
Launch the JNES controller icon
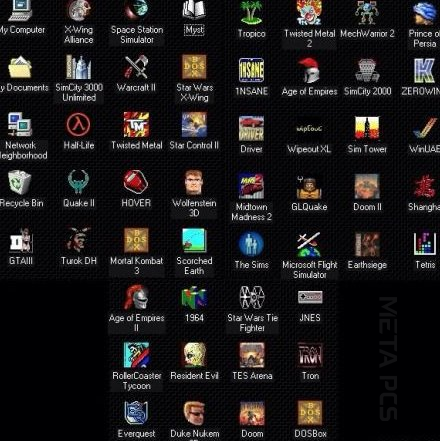(310, 297)
